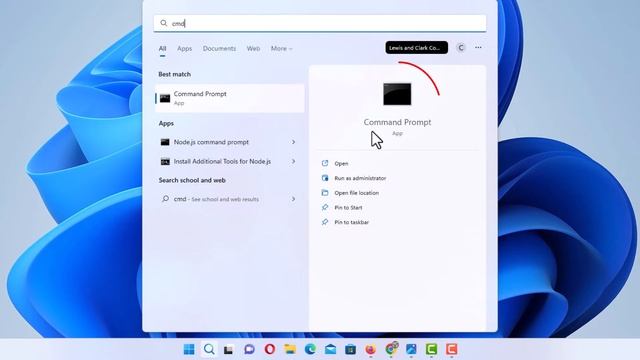Expand Install Additional Tools for Node.js chevron
Image resolution: width=640 pixels, height=360 pixels.
pyautogui.click(x=293, y=162)
